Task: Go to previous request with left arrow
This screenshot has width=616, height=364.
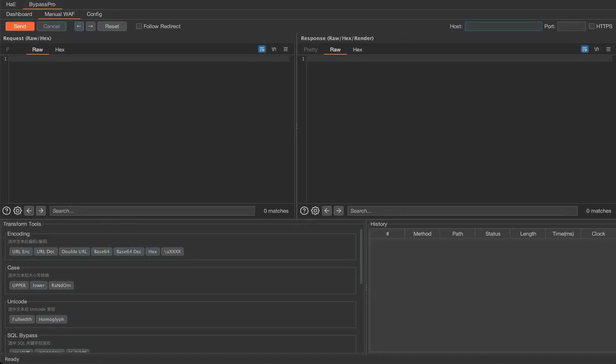Action: pyautogui.click(x=79, y=26)
